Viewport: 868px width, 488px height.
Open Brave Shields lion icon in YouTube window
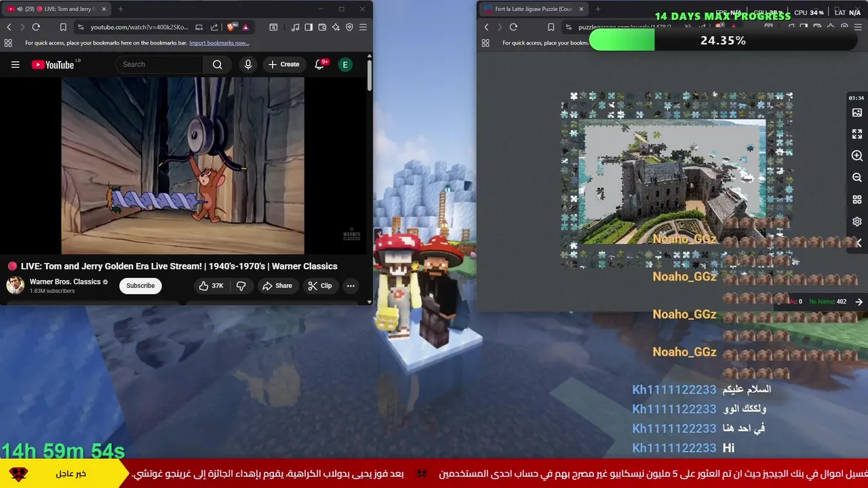tap(231, 27)
